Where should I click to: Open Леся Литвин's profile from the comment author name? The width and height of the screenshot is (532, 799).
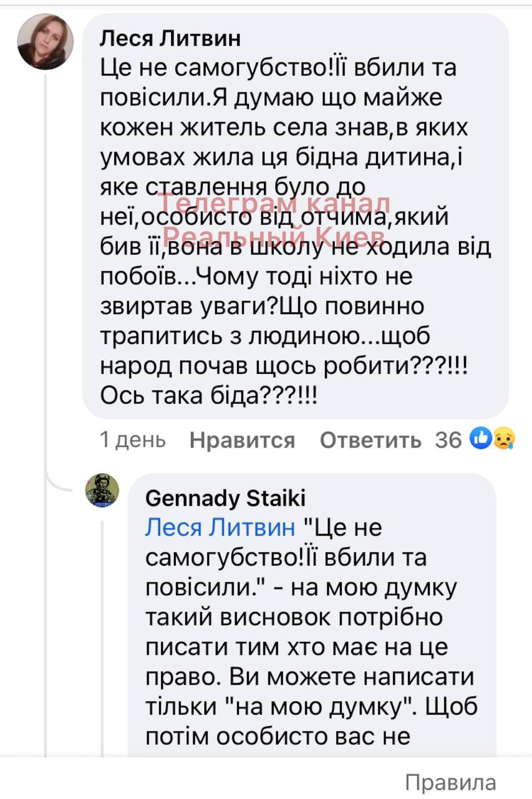pyautogui.click(x=170, y=39)
